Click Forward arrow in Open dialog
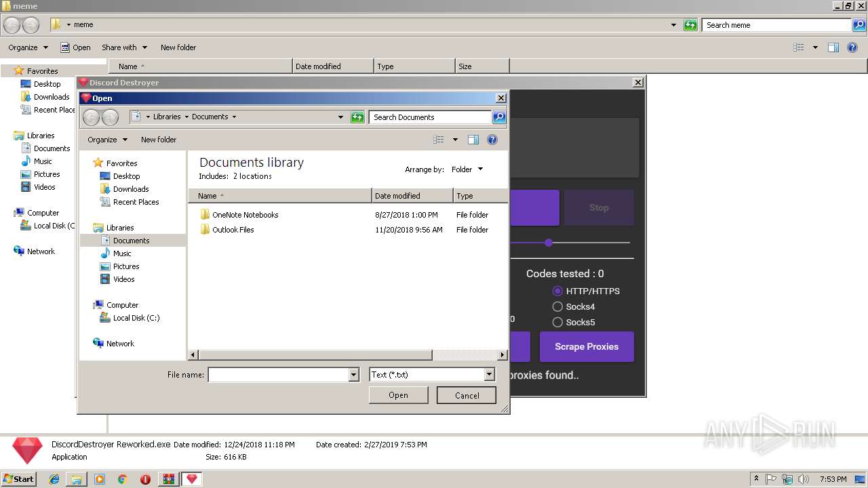This screenshot has width=868, height=488. coord(110,117)
